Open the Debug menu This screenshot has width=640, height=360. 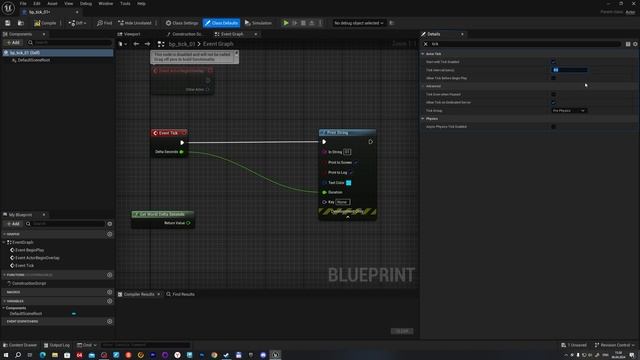(86, 4)
